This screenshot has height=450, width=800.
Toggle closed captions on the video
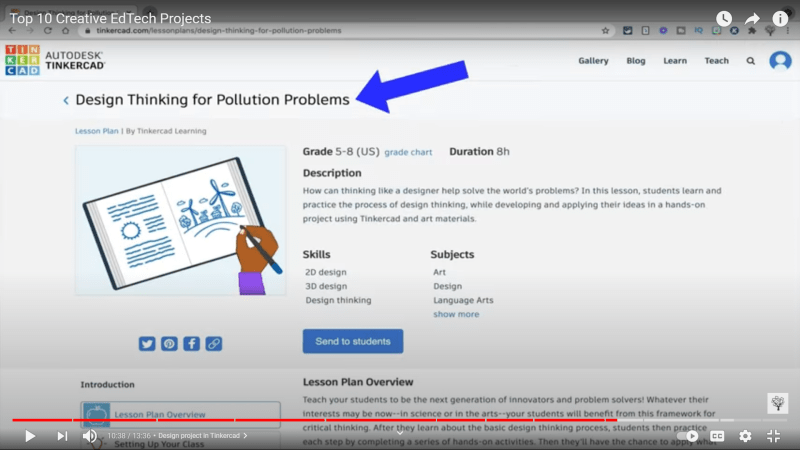[x=717, y=436]
